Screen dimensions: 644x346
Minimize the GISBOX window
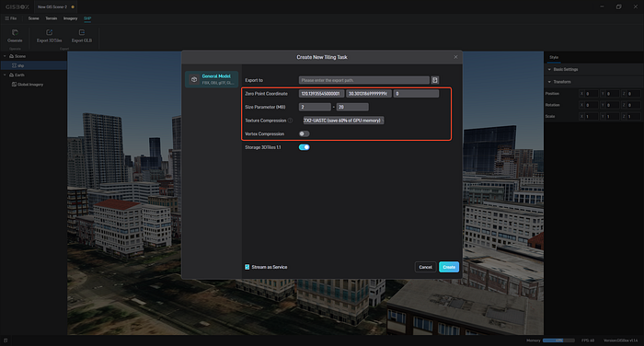pyautogui.click(x=602, y=6)
